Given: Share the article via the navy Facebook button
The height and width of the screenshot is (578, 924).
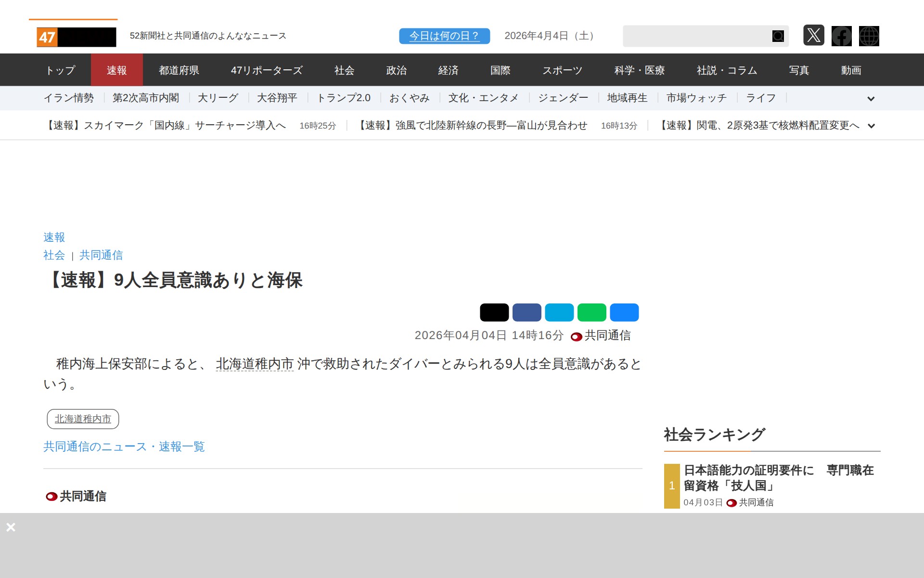Looking at the screenshot, I should pos(527,312).
